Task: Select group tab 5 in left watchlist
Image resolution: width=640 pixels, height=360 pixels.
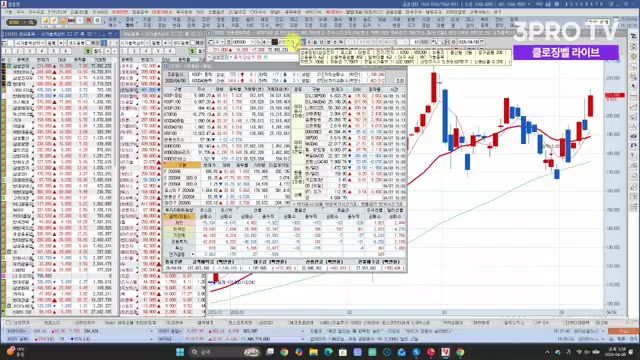Action: tap(53, 51)
